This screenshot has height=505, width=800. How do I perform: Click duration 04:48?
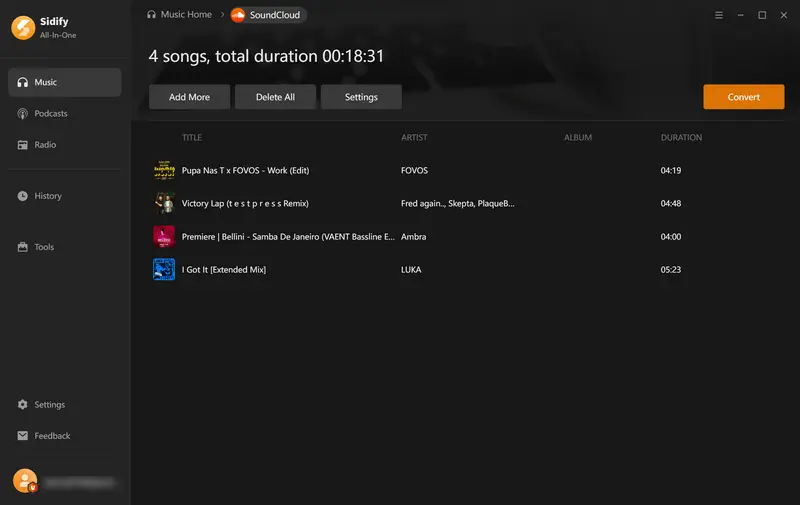[671, 204]
